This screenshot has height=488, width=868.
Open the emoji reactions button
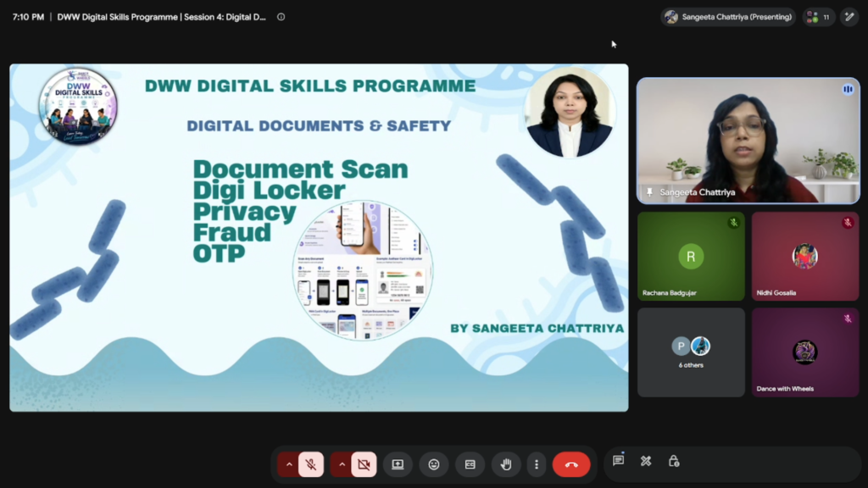pos(434,464)
